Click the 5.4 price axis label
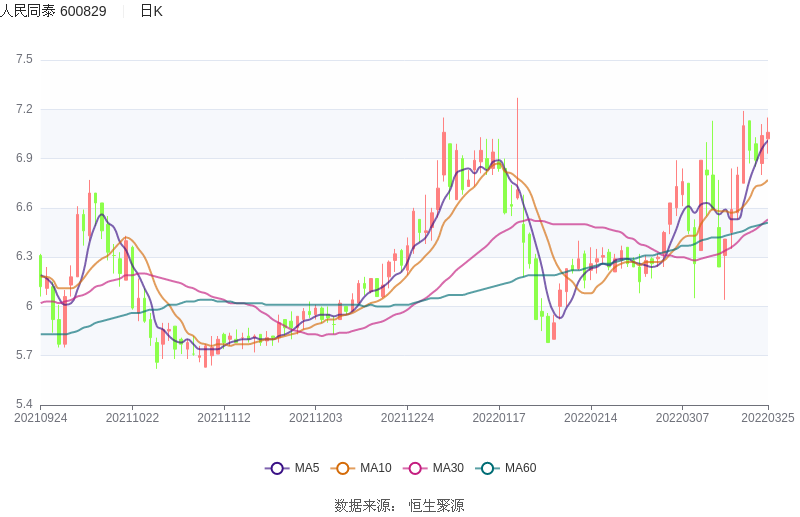Screen dimensions: 800x517 coord(24,404)
